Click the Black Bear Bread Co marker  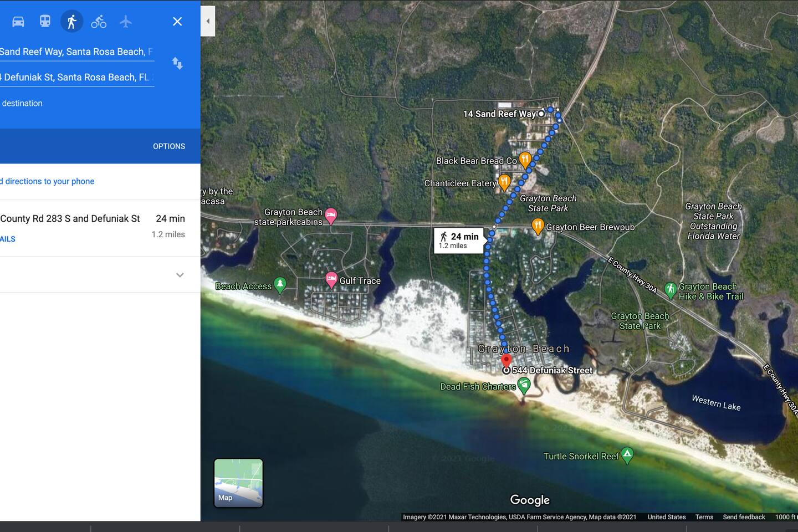pyautogui.click(x=525, y=160)
